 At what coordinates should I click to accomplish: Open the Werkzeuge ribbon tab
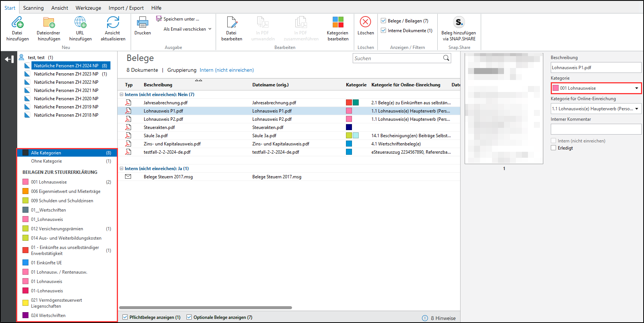(88, 8)
